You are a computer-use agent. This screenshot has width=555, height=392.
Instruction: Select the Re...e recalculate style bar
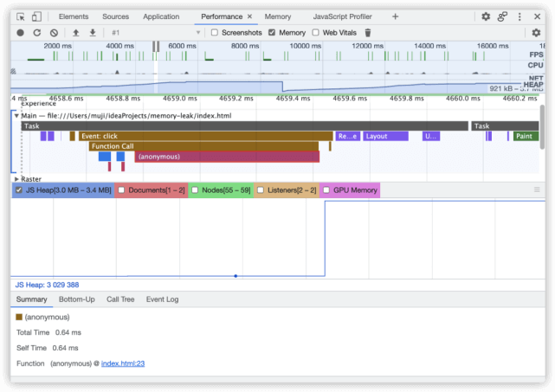tap(348, 136)
